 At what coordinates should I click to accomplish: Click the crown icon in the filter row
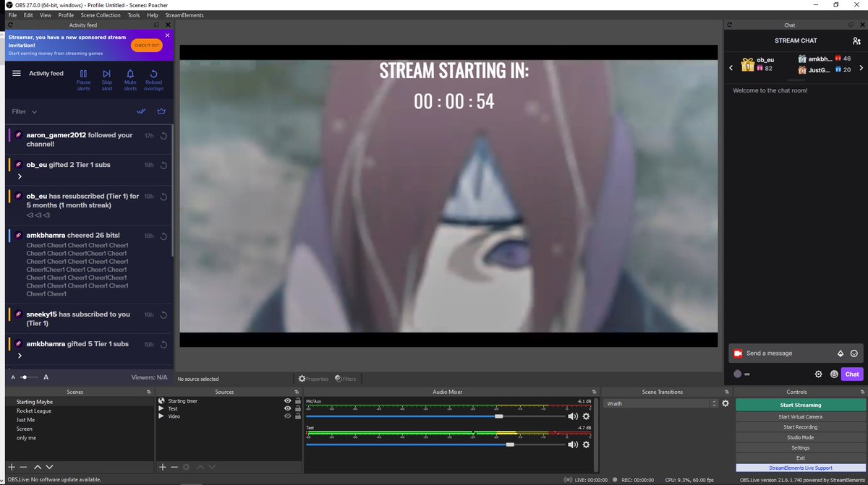tap(161, 111)
